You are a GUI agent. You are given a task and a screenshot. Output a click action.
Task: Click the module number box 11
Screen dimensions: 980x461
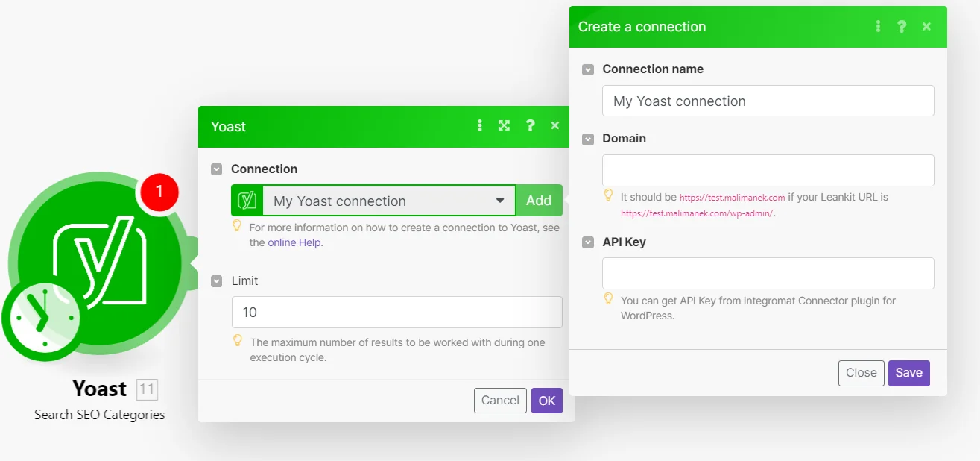pyautogui.click(x=147, y=389)
